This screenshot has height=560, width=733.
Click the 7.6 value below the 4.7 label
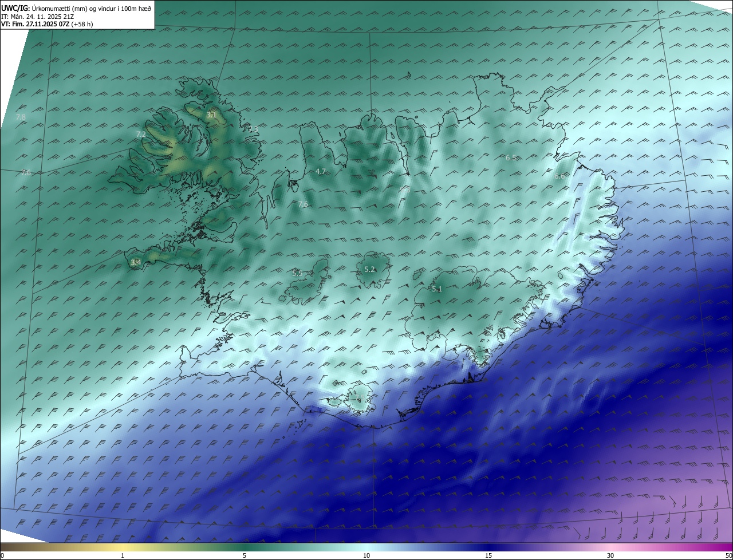pos(304,204)
